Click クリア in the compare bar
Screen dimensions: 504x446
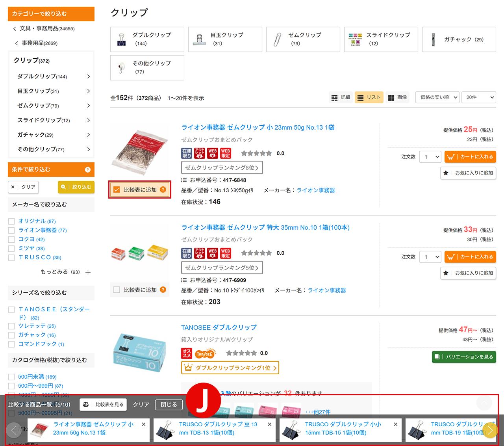pos(141,405)
